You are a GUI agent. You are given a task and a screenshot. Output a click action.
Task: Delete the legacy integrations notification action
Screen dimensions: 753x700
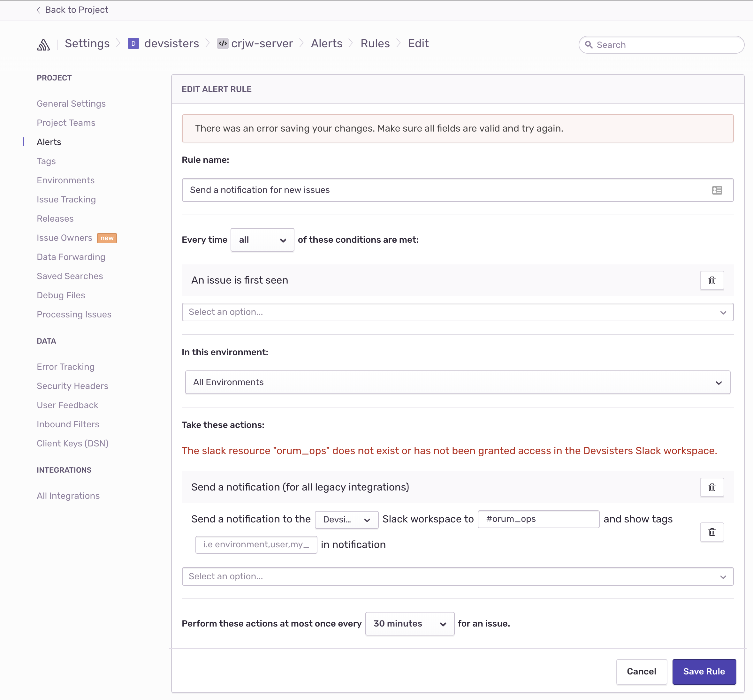(712, 488)
